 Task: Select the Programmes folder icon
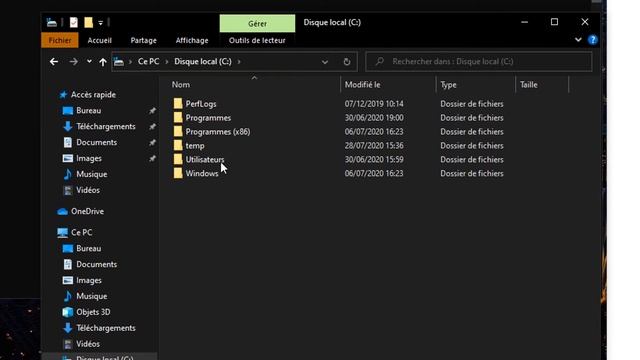(178, 118)
